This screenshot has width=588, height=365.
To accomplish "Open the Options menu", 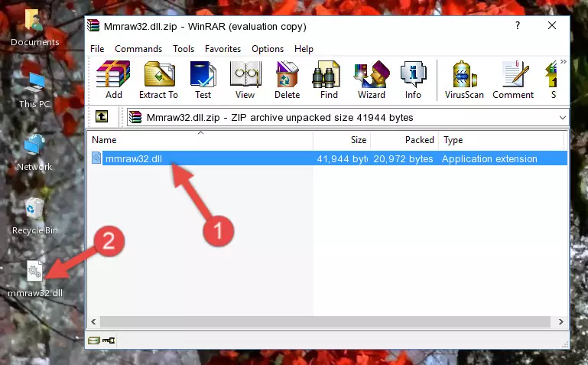I will (x=268, y=49).
